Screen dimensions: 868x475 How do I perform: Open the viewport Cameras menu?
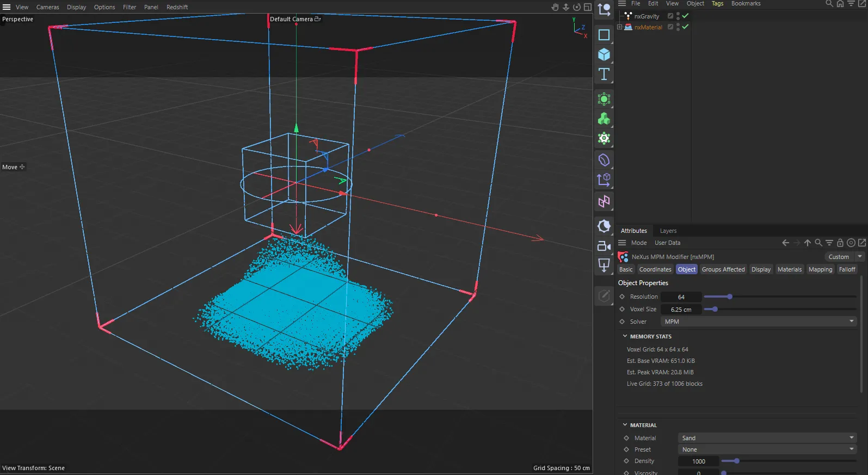click(x=48, y=7)
